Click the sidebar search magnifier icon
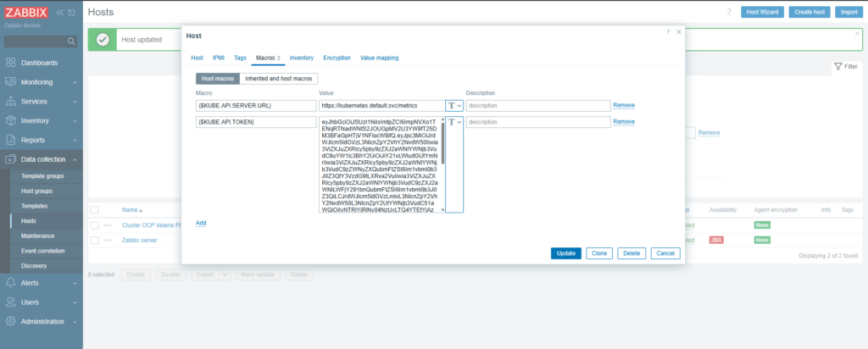 click(x=71, y=41)
